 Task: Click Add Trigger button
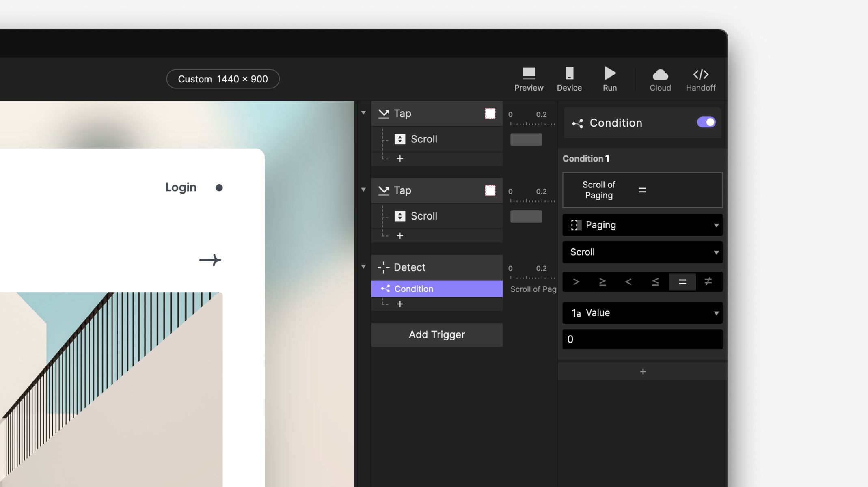tap(437, 335)
